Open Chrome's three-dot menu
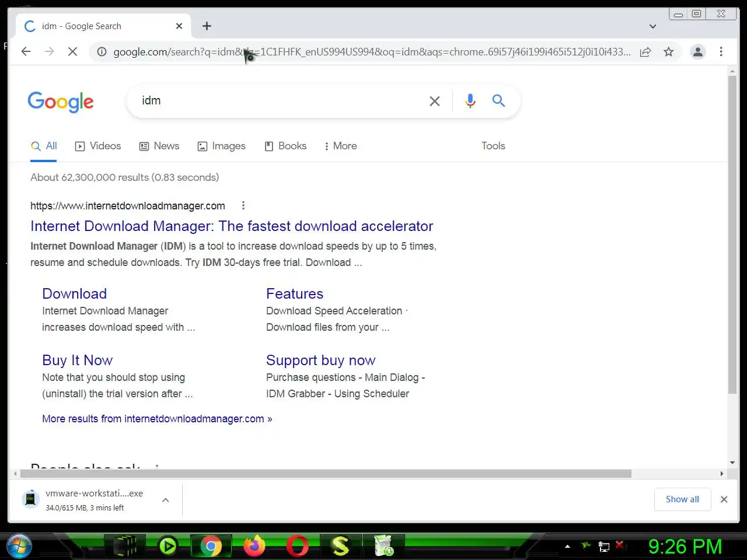This screenshot has width=747, height=560. click(721, 52)
